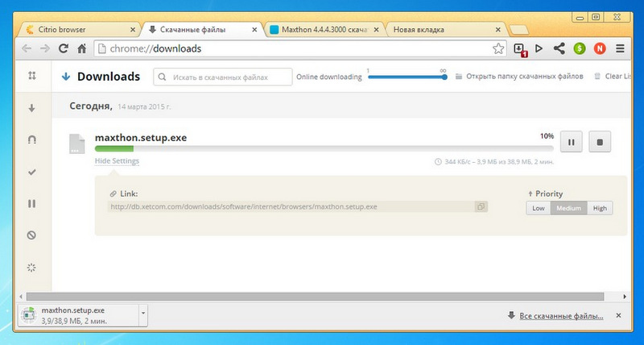Stop the maxthon.setup.exe download
The width and height of the screenshot is (644, 345).
(600, 142)
